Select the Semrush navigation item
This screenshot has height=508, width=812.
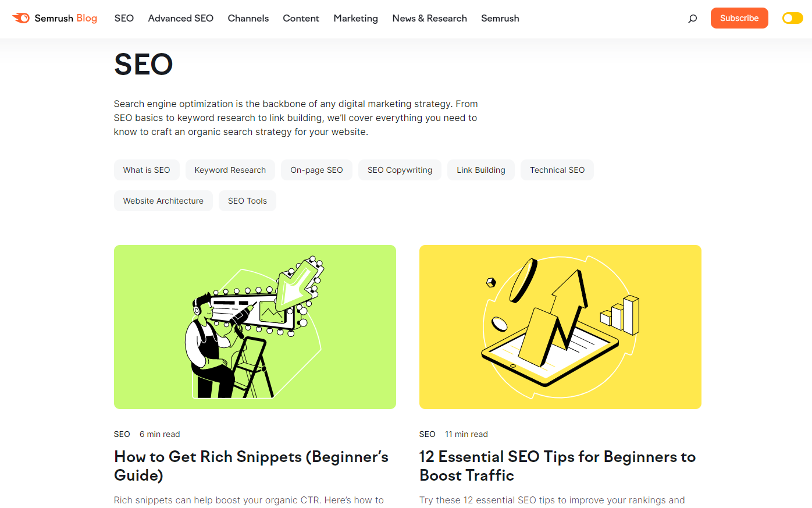point(500,18)
